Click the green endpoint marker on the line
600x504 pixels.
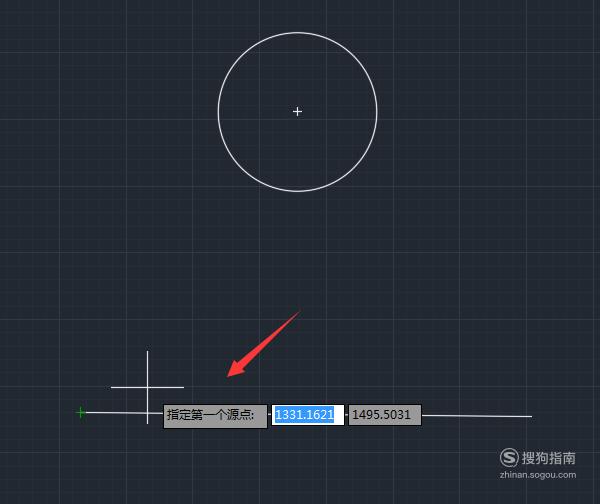point(81,413)
